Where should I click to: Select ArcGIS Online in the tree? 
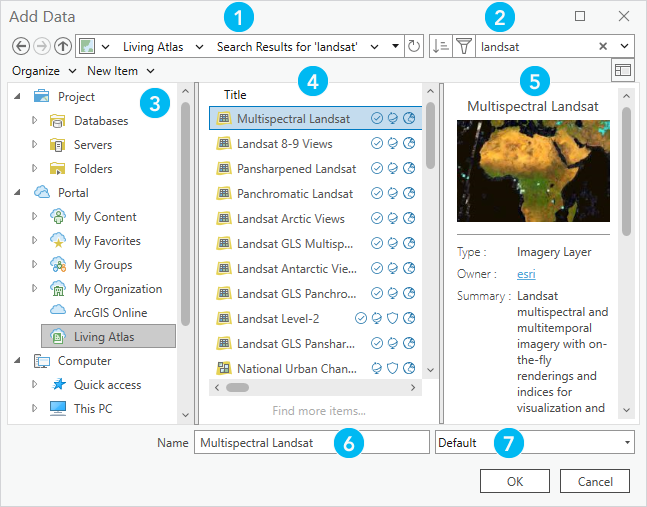pyautogui.click(x=110, y=313)
